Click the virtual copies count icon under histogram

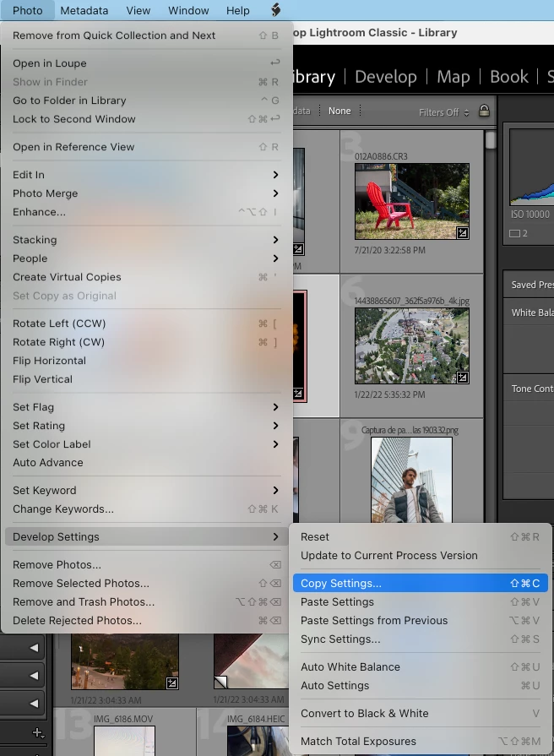point(519,233)
